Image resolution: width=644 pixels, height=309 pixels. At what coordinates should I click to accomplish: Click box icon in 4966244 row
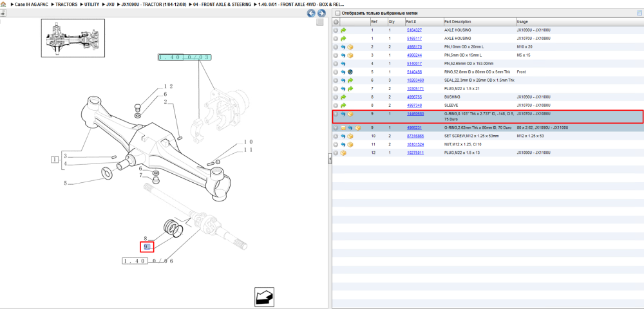(x=350, y=55)
